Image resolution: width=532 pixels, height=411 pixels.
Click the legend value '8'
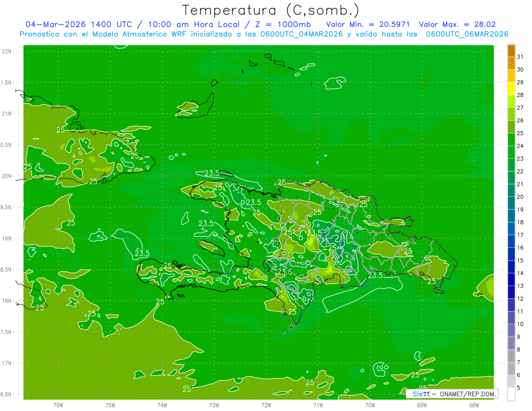(519, 349)
